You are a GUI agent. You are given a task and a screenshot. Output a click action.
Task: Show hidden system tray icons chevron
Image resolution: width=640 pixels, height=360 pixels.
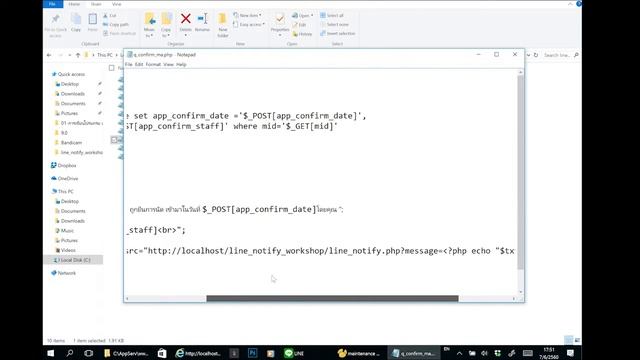pos(460,353)
